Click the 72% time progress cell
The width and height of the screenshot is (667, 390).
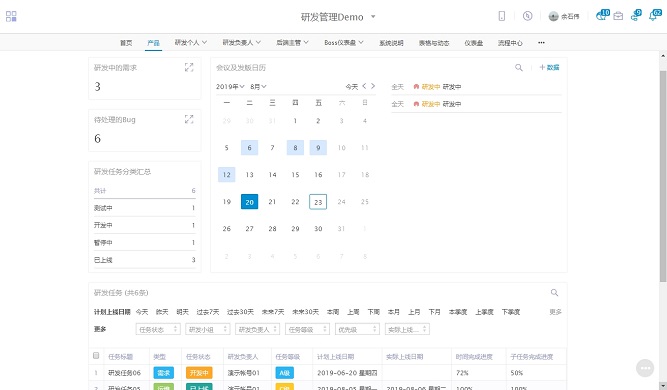(462, 373)
